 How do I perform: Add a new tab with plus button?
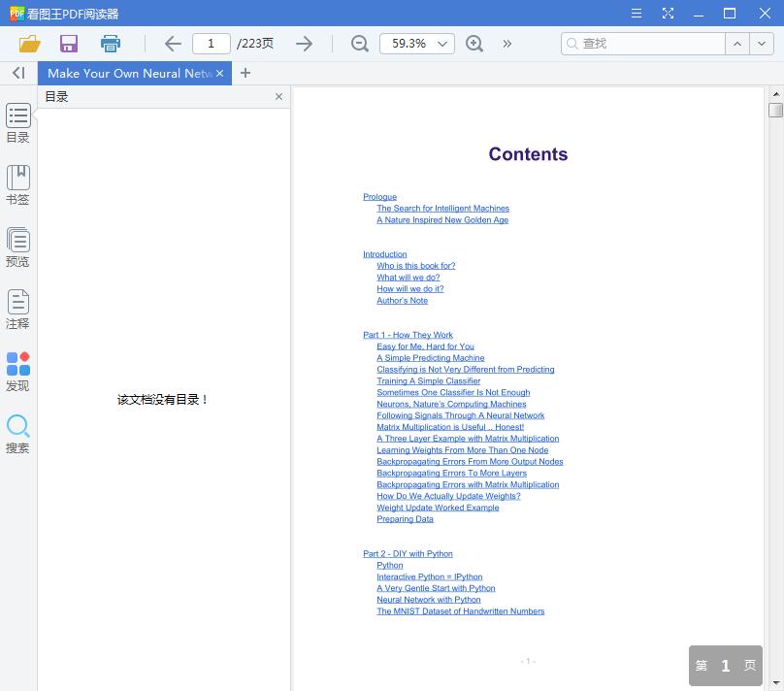245,73
